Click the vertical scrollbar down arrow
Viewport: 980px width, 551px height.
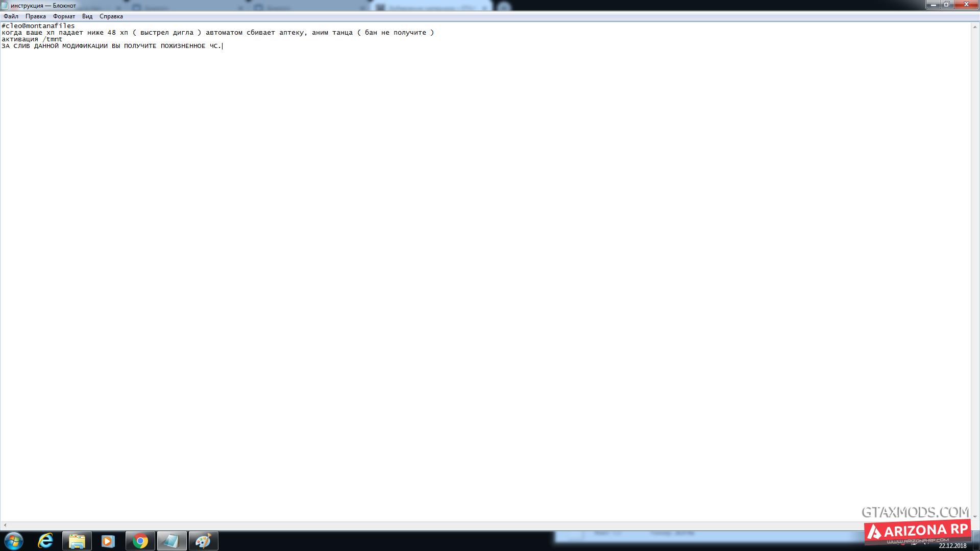pyautogui.click(x=975, y=516)
